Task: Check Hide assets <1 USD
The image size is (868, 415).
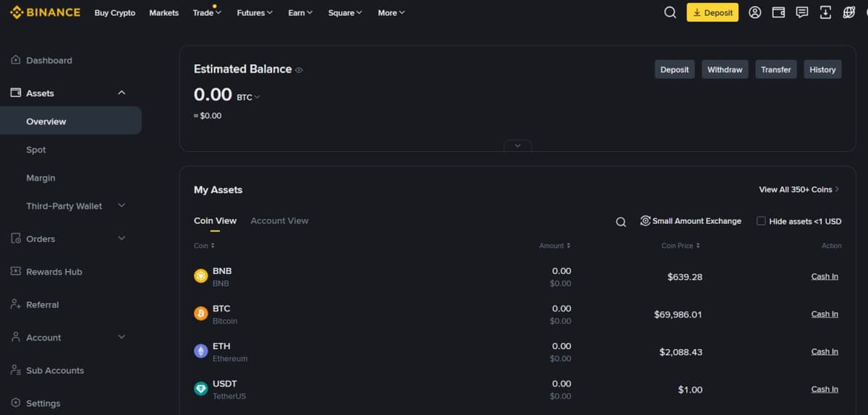Action: tap(761, 221)
